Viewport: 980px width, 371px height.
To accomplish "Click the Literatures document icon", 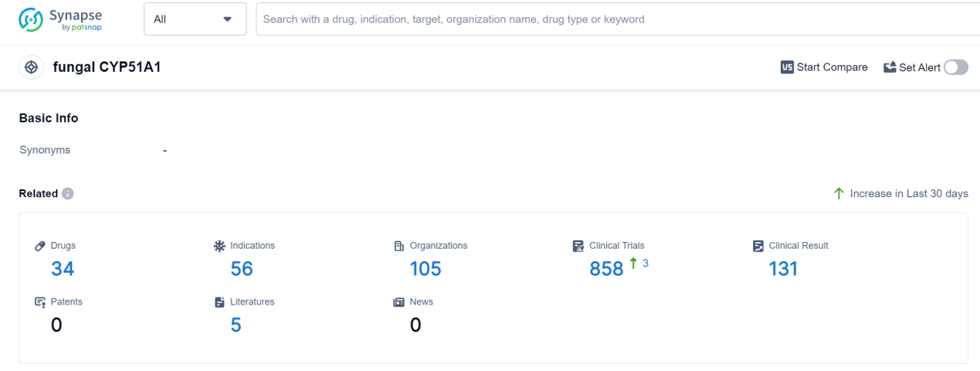I will 219,302.
